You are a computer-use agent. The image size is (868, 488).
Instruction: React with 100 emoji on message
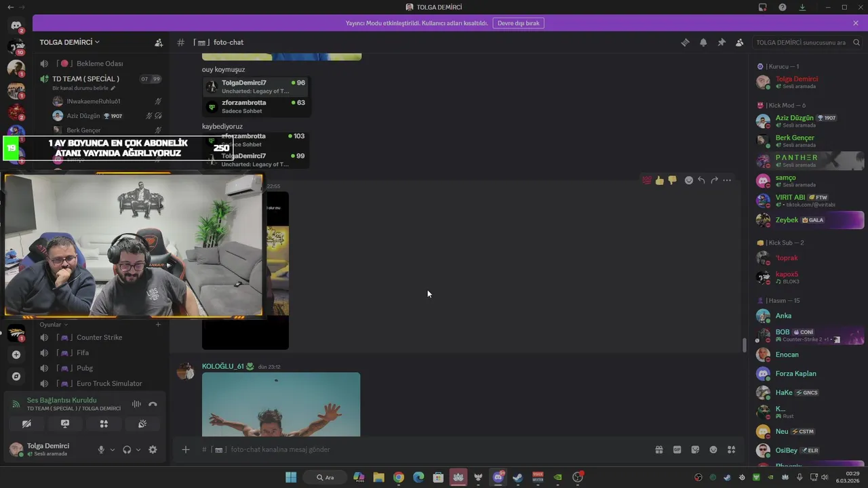[646, 180]
